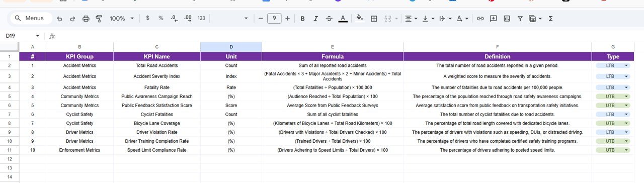The width and height of the screenshot is (644, 183).
Task: Open the Borders grid icon
Action: coord(374,19)
